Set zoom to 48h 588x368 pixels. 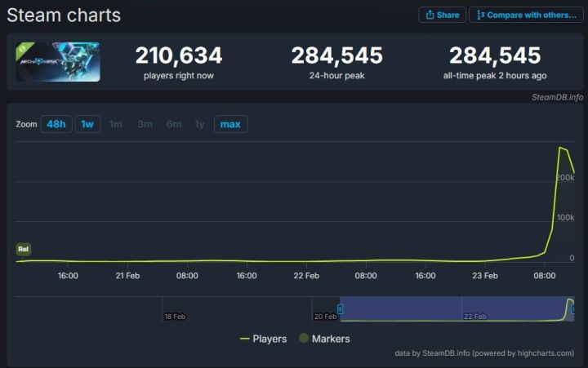(56, 124)
